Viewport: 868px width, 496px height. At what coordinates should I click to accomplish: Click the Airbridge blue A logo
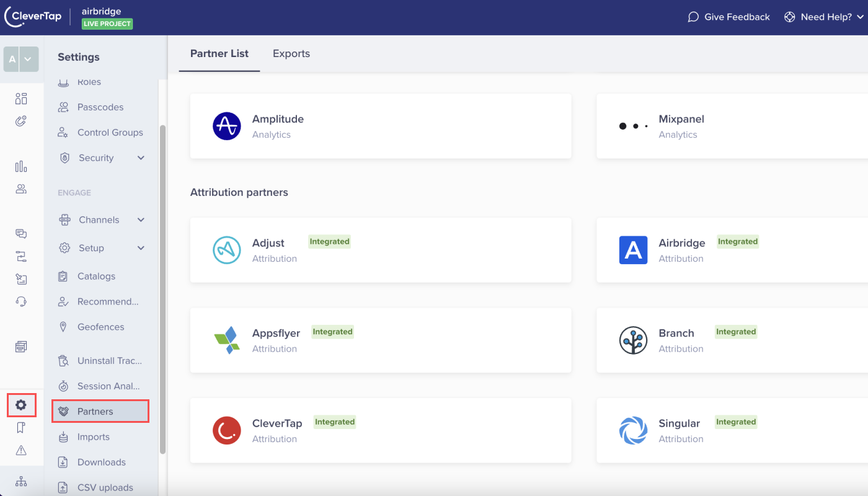pos(633,250)
